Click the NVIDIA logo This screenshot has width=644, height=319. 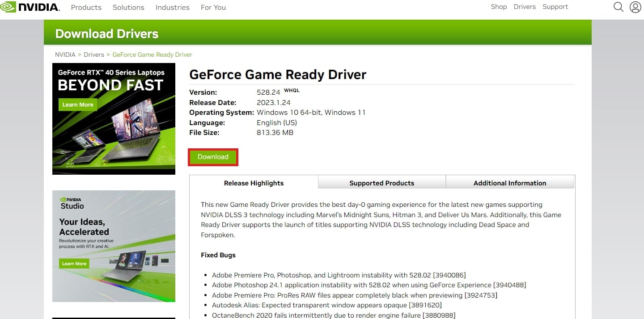coord(30,7)
